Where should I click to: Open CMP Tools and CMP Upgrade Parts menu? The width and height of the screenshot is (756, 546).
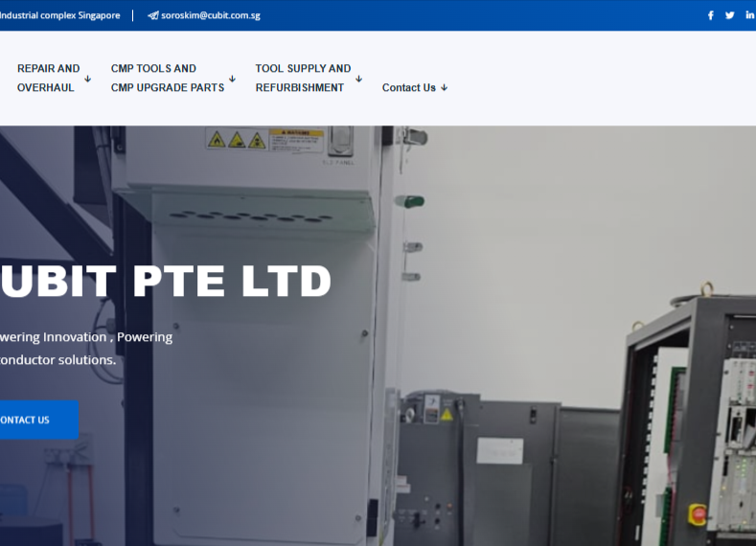(x=168, y=79)
